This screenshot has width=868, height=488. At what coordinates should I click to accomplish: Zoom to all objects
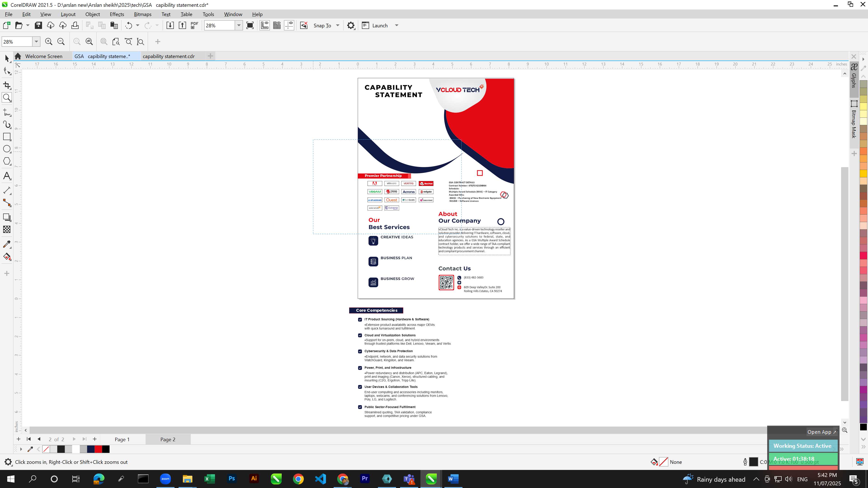tap(89, 42)
